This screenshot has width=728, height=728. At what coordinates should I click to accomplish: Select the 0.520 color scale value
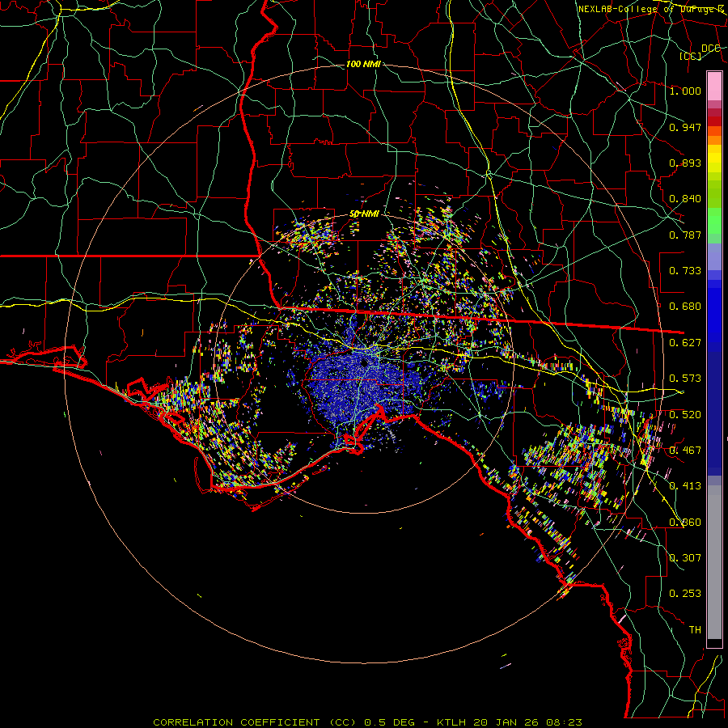click(685, 415)
